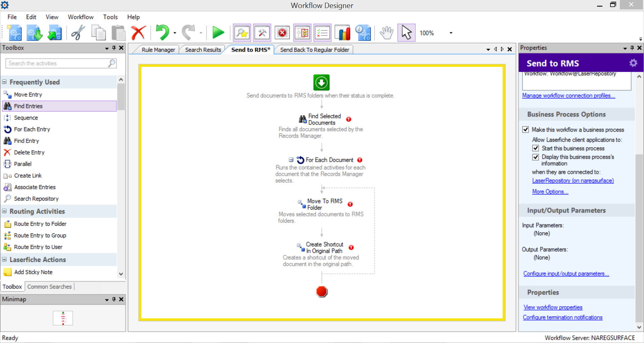Delete with the red X toolbar icon

[x=138, y=33]
